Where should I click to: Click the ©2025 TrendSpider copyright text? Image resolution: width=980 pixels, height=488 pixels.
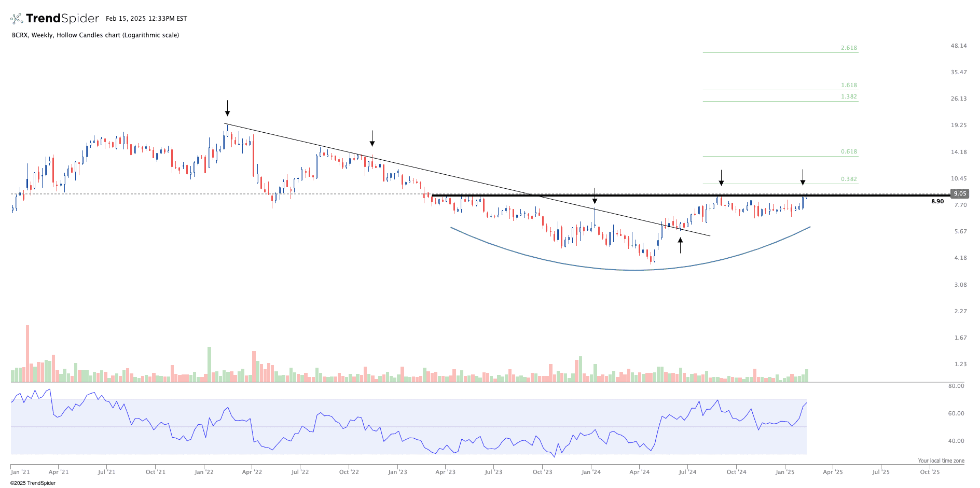(x=33, y=483)
